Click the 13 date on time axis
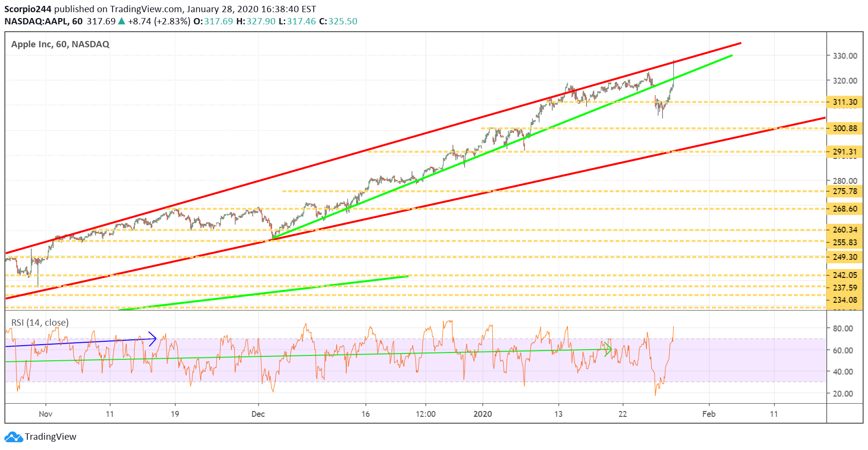Viewport: 868px width, 450px height. 558,414
